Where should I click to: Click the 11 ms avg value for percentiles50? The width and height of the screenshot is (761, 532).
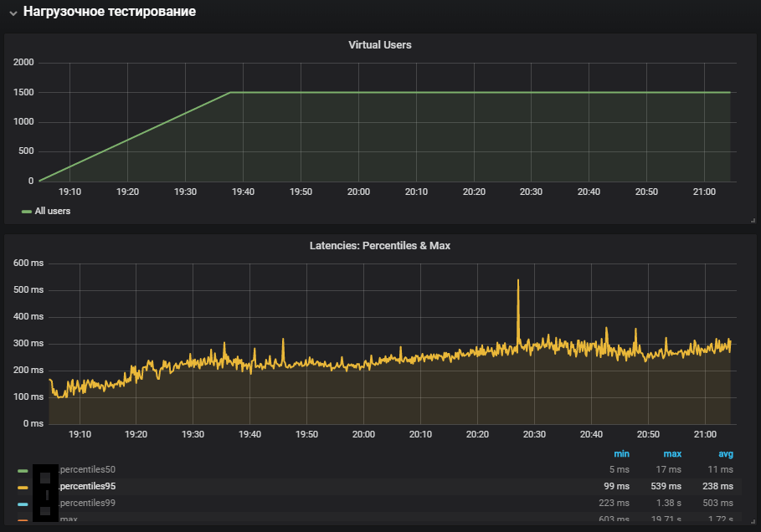tap(720, 469)
